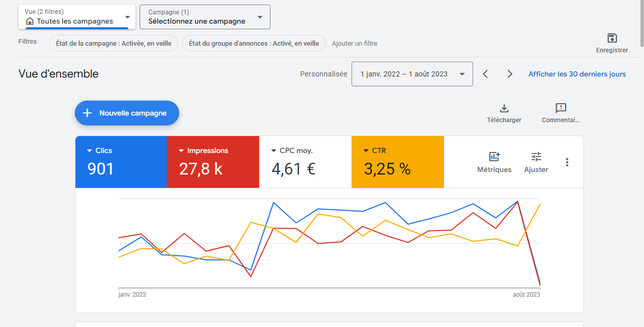
Task: Open the Impressions metric dropdown arrow
Action: click(181, 151)
